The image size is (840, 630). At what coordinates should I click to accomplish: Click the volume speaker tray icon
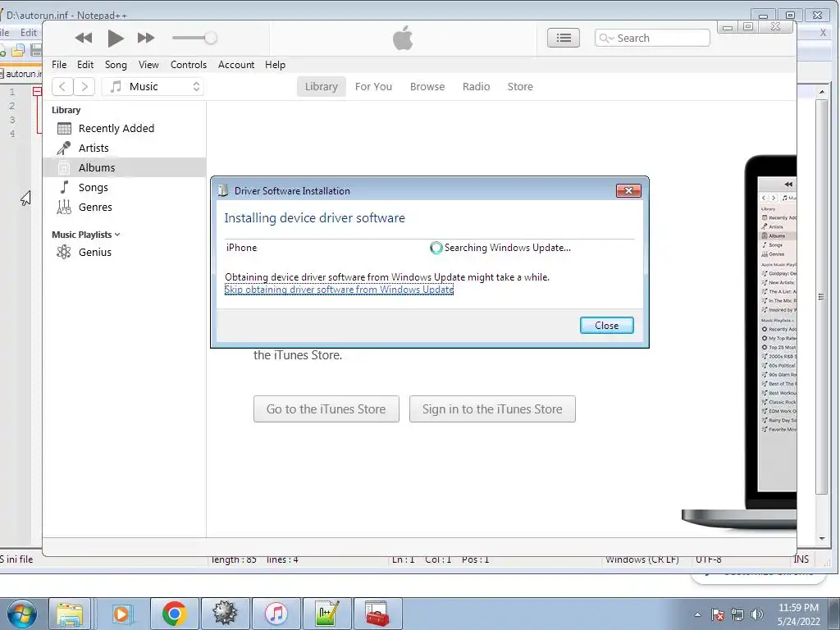(757, 614)
